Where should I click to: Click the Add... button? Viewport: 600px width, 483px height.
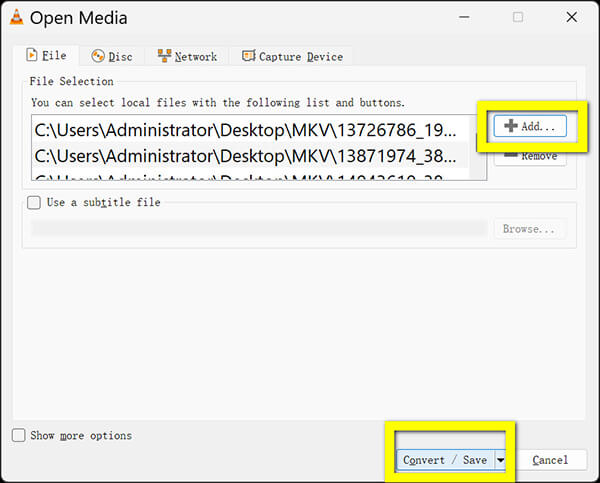530,126
